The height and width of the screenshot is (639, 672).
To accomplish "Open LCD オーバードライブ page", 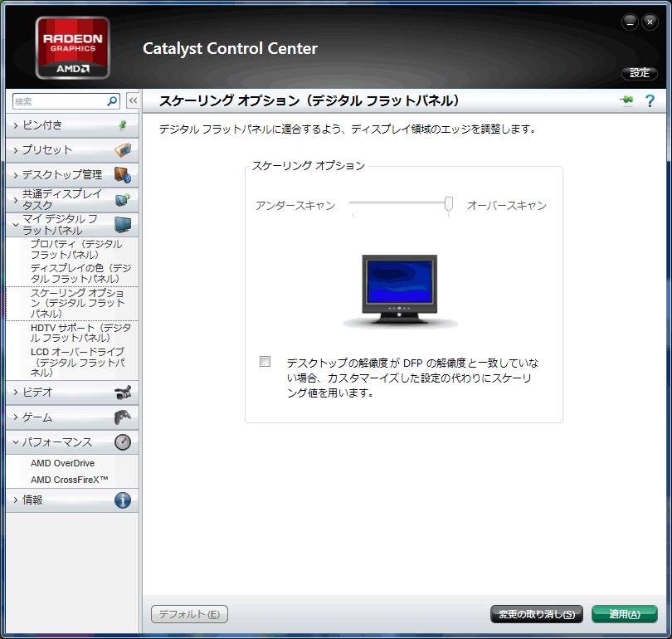I will tap(78, 362).
